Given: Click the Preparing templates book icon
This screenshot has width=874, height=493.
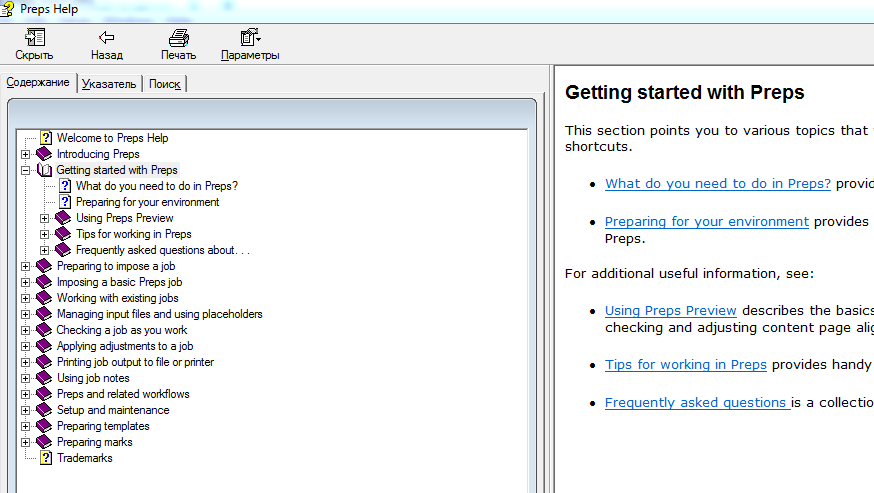Looking at the screenshot, I should click(x=44, y=426).
